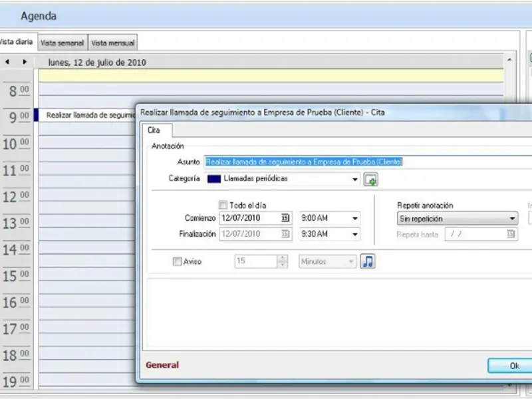Viewport: 532px width, 399px height.
Task: Click the 14:00 time slot label
Action: [x=16, y=250]
